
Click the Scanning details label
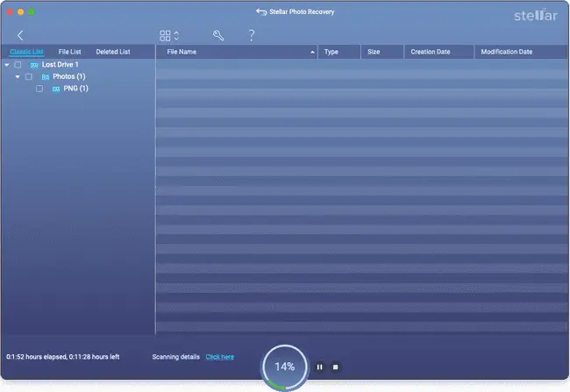pyautogui.click(x=176, y=357)
